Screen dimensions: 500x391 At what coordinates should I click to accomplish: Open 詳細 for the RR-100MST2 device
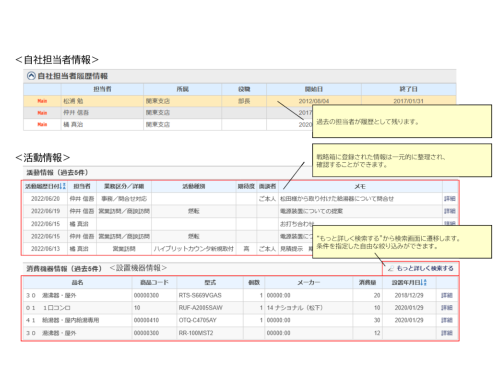pyautogui.click(x=447, y=333)
